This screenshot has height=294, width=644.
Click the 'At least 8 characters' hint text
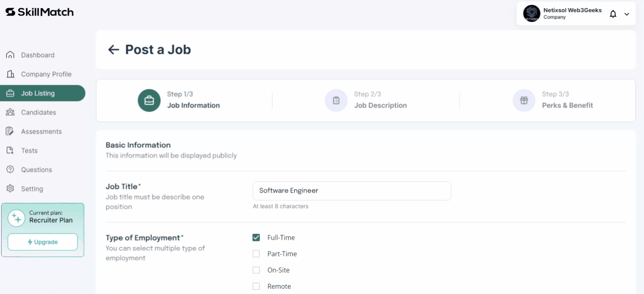pos(281,206)
